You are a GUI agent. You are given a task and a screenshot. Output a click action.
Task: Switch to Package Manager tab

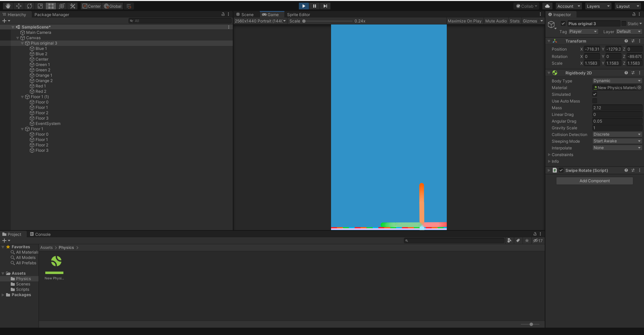(52, 14)
